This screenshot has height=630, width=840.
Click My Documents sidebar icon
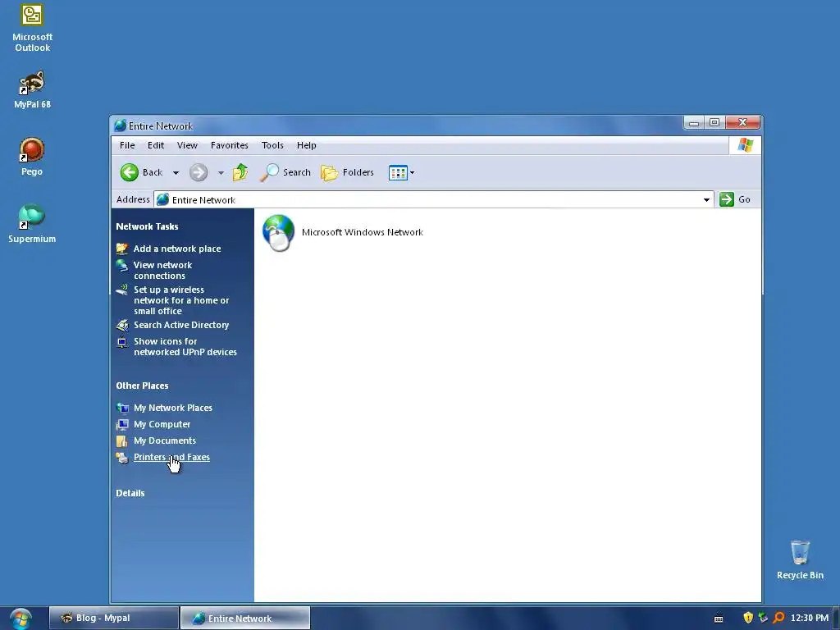122,441
